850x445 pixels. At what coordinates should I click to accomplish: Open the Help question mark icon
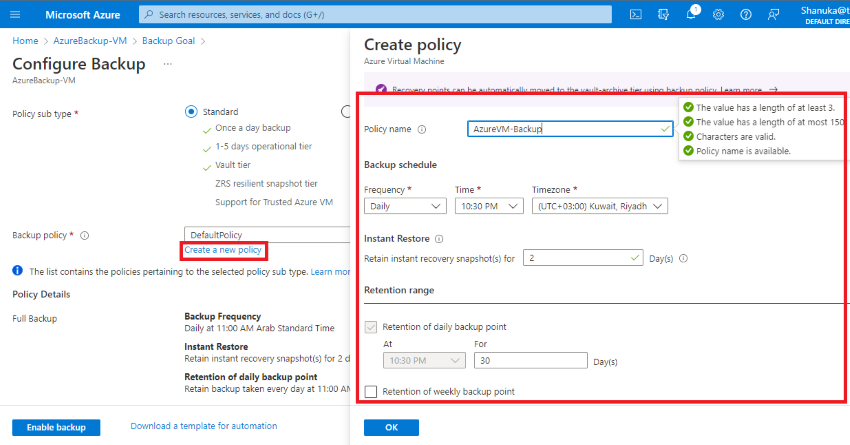[x=746, y=15]
